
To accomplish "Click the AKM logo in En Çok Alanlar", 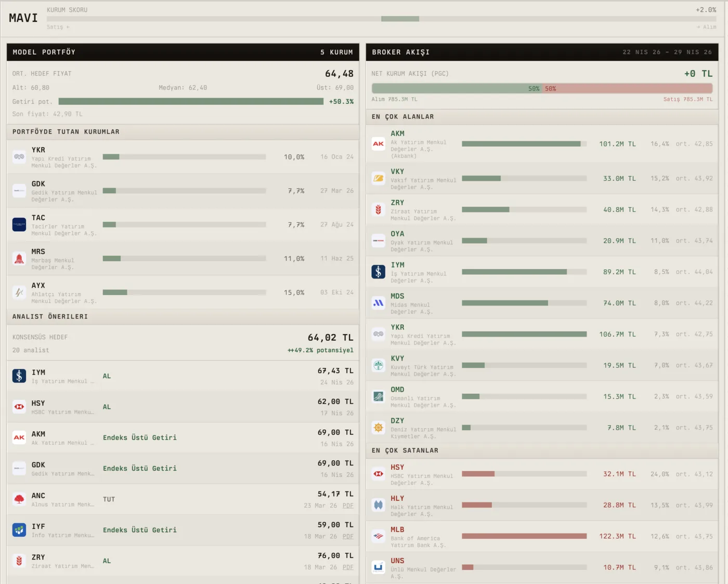I will tap(379, 144).
